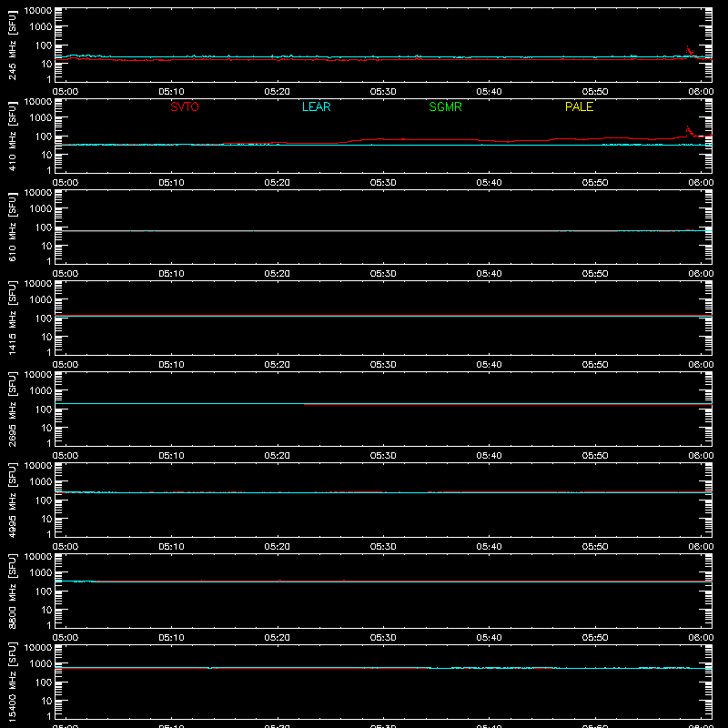The image size is (728, 728).
Task: Select the '245 MHz [SFU]' axis title
Action: 12,45
